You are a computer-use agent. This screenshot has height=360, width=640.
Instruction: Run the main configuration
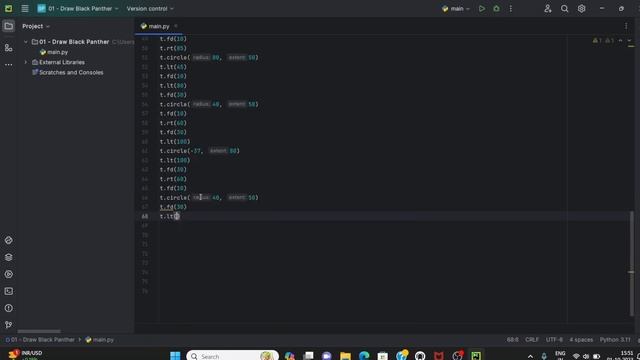(482, 9)
